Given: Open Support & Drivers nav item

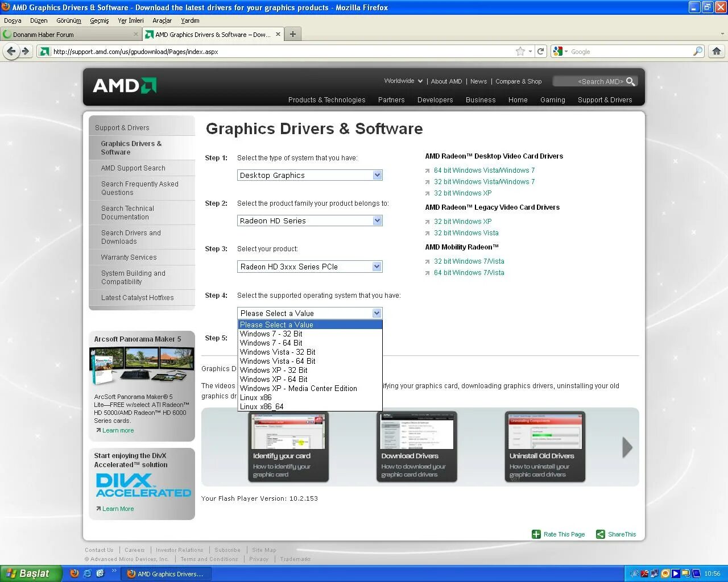Looking at the screenshot, I should pyautogui.click(x=605, y=99).
